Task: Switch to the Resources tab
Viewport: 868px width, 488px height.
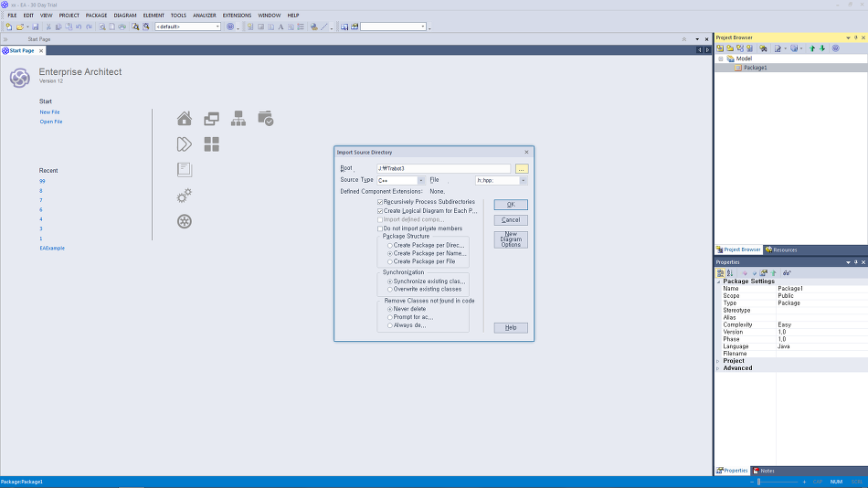Action: coord(781,249)
